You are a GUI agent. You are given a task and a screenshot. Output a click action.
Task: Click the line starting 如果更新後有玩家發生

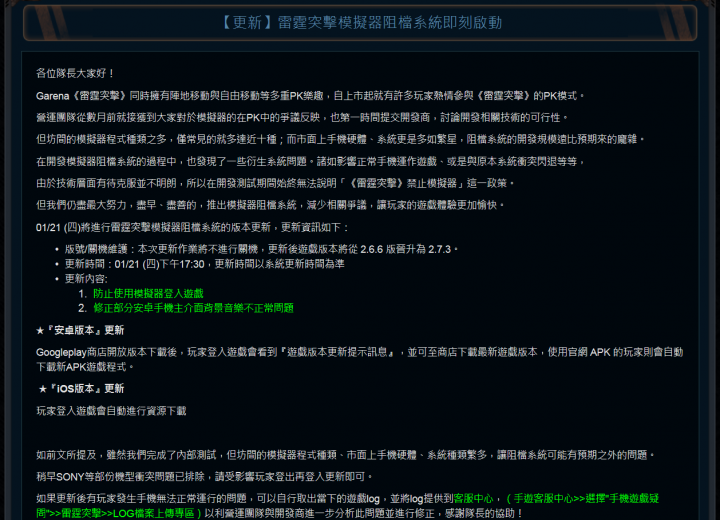348,506
